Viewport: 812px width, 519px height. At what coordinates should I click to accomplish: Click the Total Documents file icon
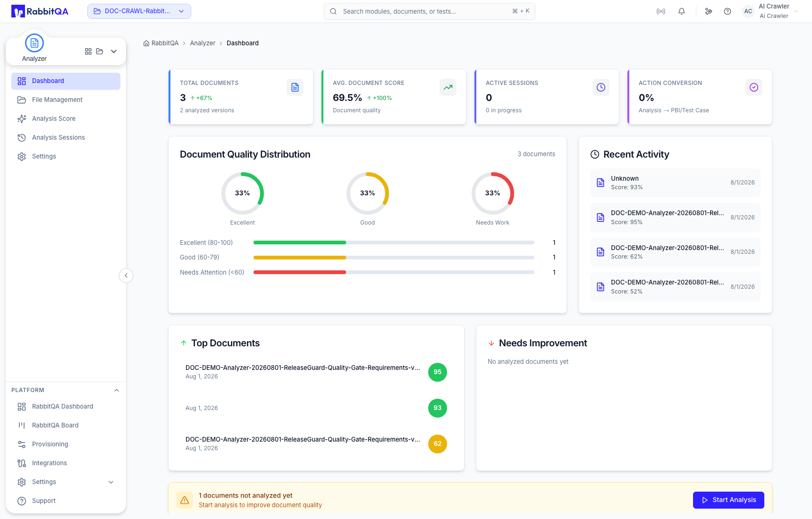[295, 87]
